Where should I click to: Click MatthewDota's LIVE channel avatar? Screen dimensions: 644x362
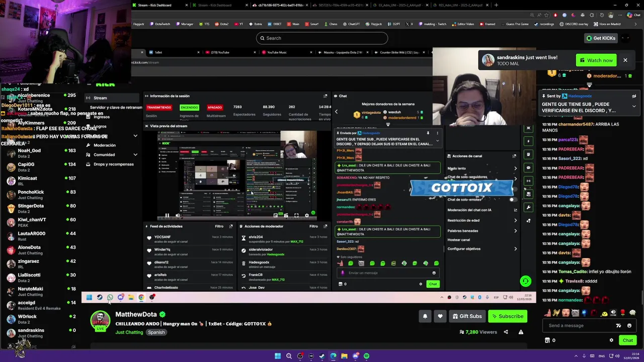[x=100, y=321]
